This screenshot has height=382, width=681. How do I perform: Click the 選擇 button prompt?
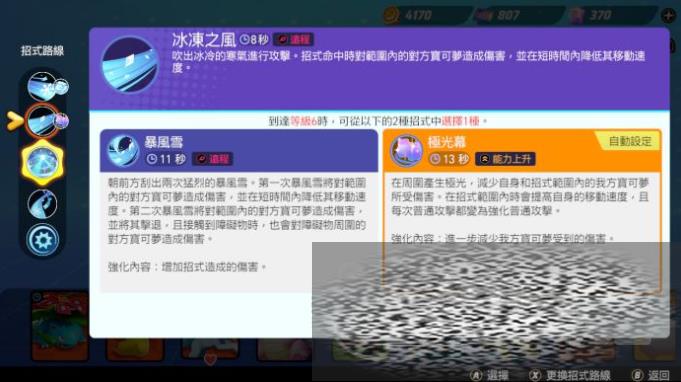(489, 375)
